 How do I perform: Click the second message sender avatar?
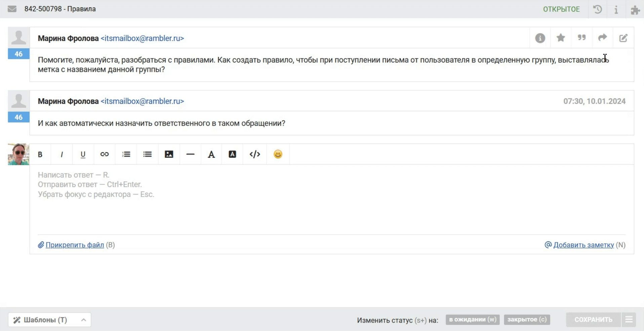19,101
